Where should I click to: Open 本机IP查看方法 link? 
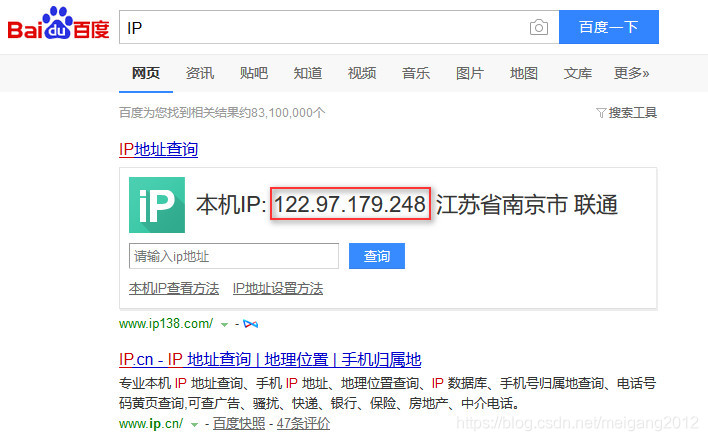pyautogui.click(x=174, y=288)
